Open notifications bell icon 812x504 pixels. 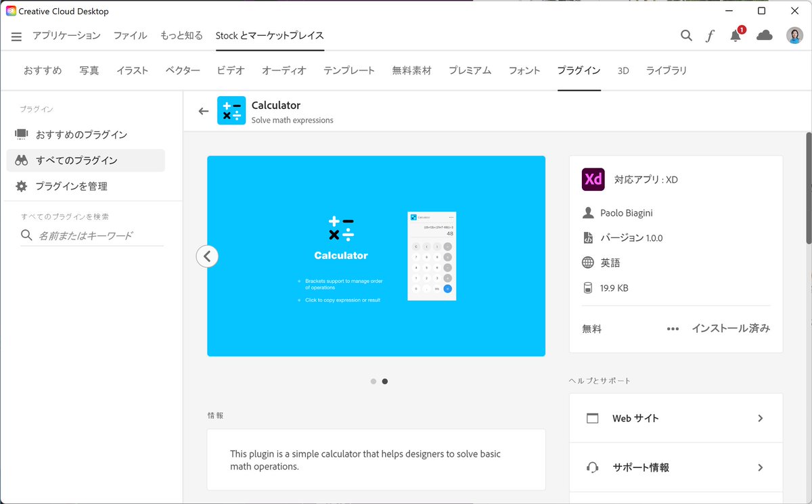(736, 36)
